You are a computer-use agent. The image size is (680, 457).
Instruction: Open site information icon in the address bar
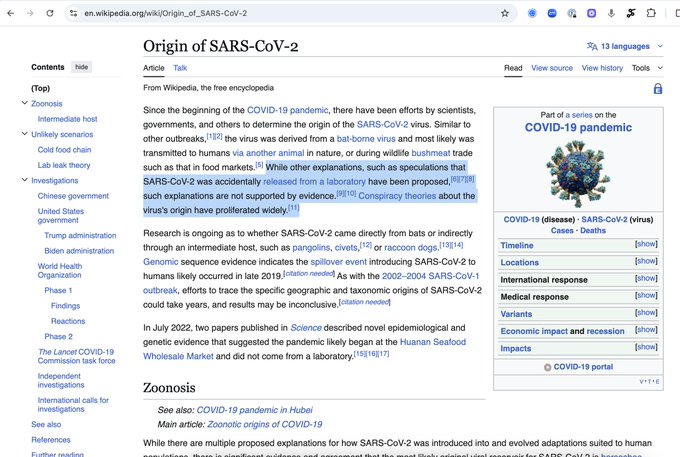coord(74,13)
